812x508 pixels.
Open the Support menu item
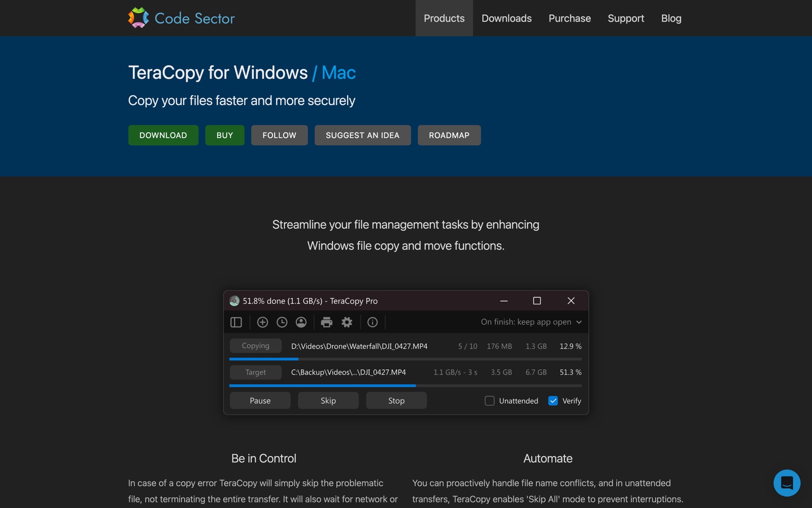click(x=626, y=18)
